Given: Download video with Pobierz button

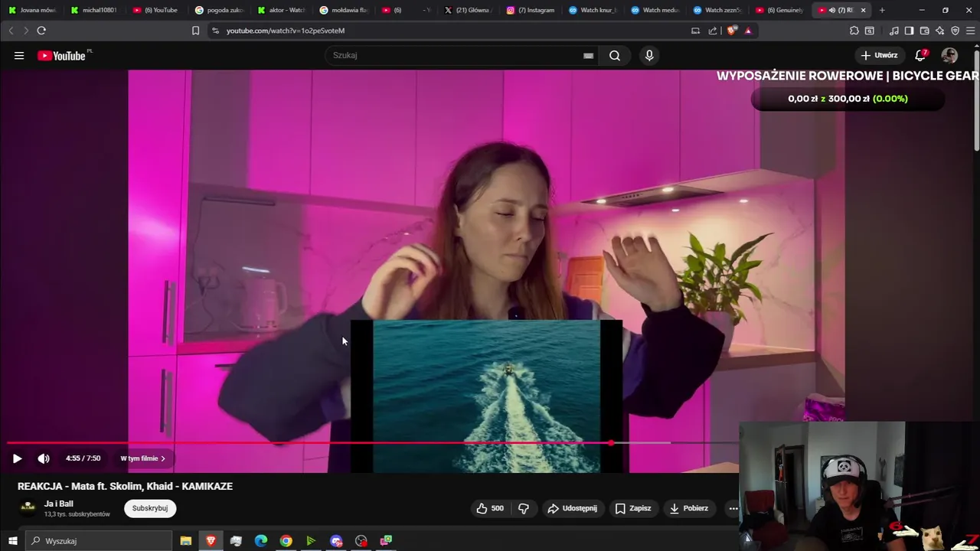Looking at the screenshot, I should [x=689, y=508].
